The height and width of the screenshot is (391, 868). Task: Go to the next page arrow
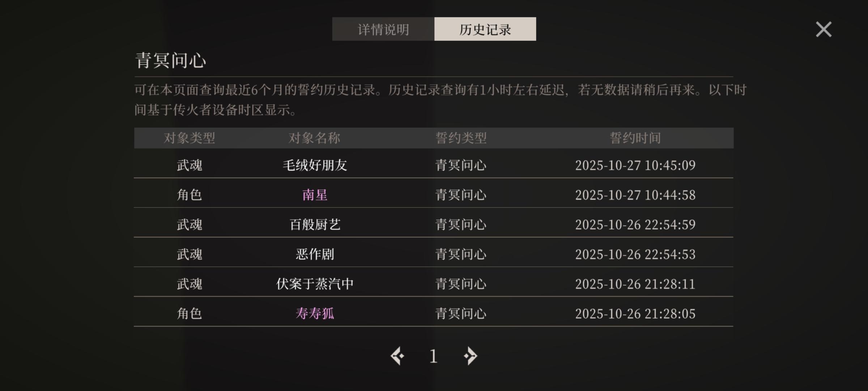click(x=470, y=356)
